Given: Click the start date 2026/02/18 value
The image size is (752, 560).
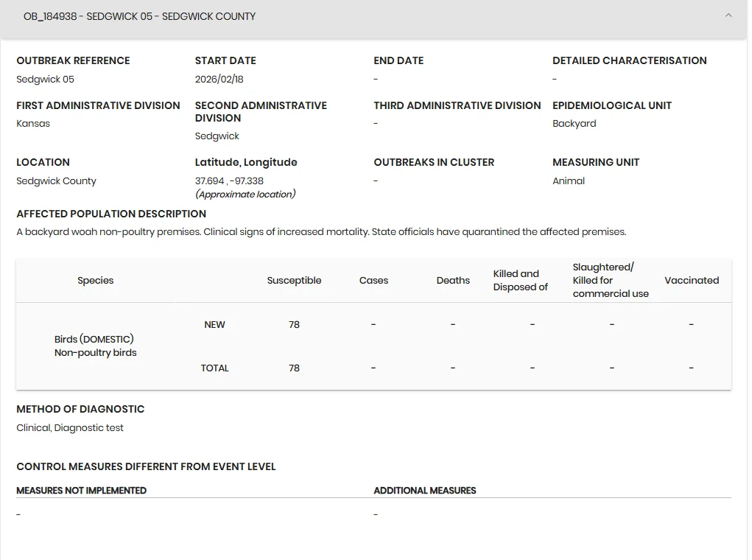Looking at the screenshot, I should tap(219, 79).
